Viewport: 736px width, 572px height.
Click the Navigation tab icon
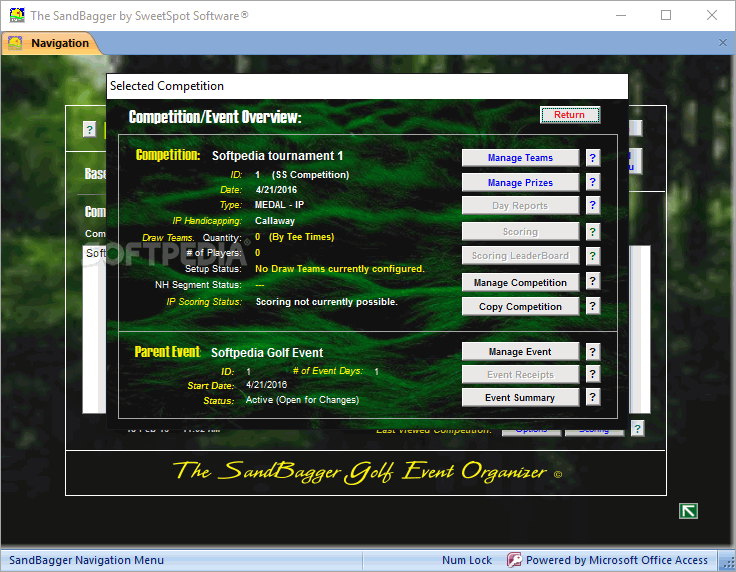click(x=15, y=43)
